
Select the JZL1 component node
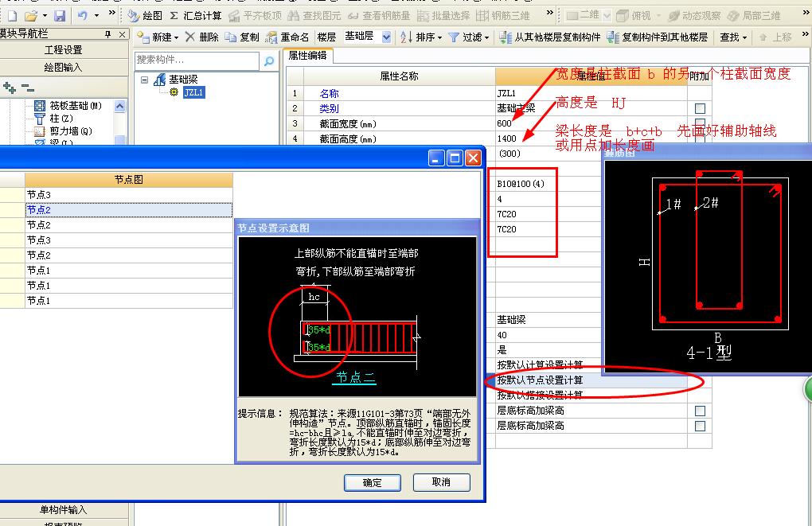[193, 92]
